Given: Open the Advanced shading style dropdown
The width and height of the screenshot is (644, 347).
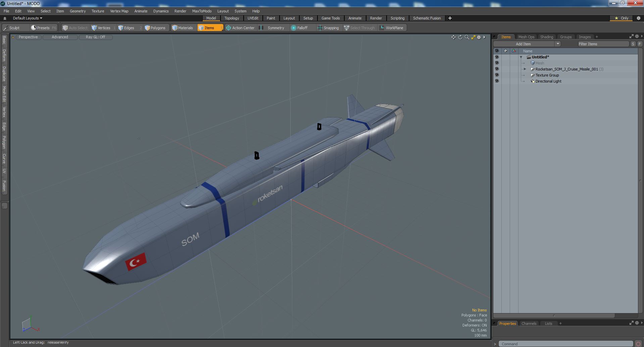Looking at the screenshot, I should point(60,37).
